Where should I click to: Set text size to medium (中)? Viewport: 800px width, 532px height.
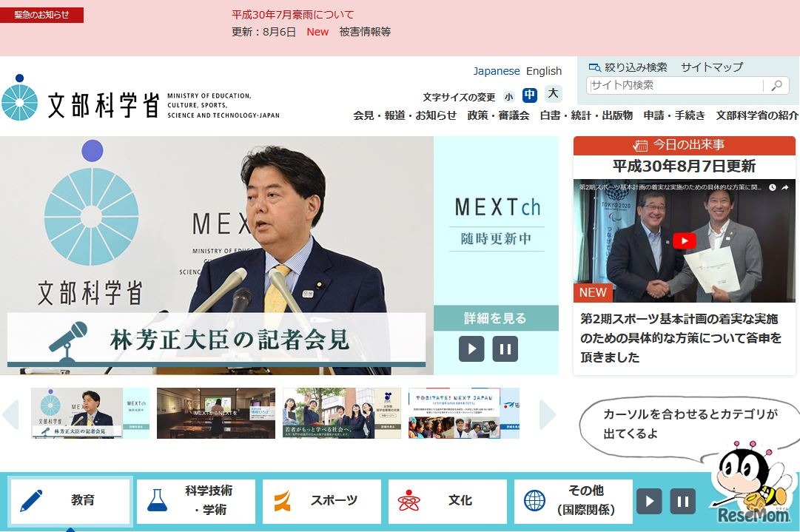click(530, 95)
